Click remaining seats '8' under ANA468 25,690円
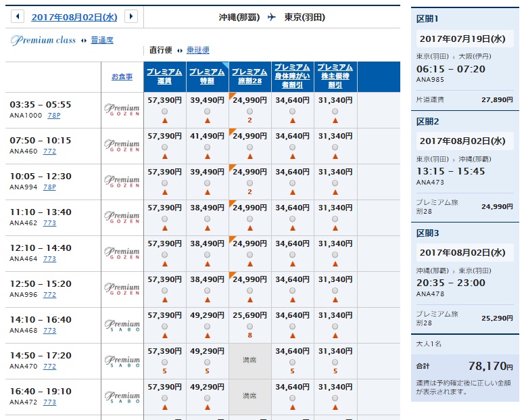 coord(249,335)
